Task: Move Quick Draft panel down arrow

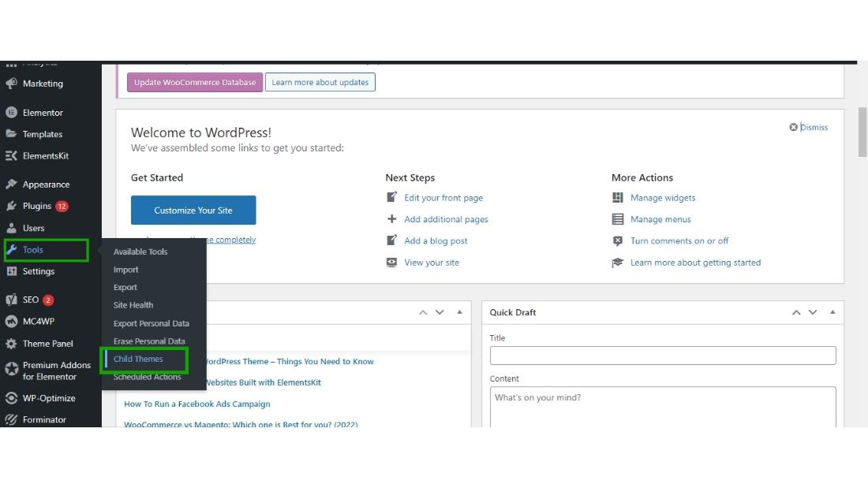Action: pos(813,313)
